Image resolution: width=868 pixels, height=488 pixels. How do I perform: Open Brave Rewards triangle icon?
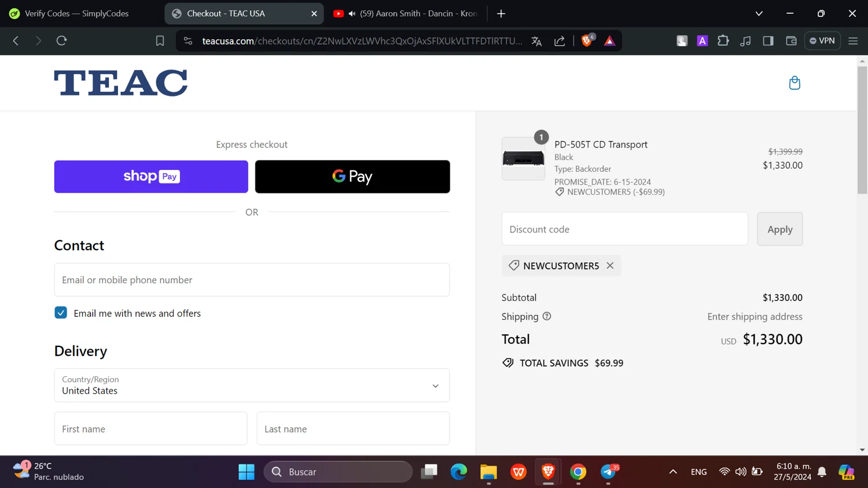[x=609, y=40]
